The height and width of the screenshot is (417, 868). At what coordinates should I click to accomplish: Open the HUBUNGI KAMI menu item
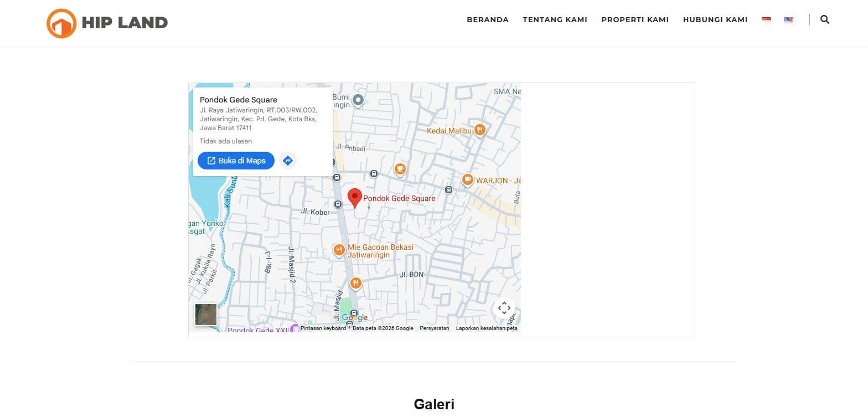point(715,20)
